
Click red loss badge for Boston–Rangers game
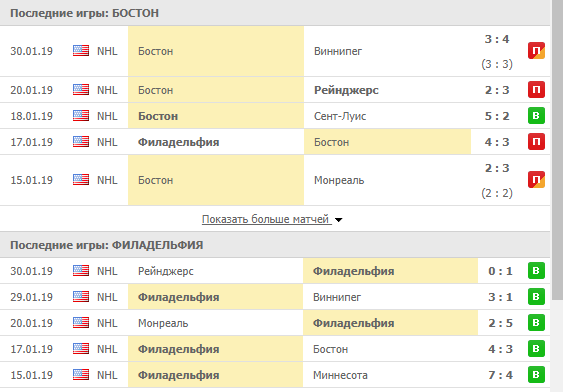(x=536, y=90)
